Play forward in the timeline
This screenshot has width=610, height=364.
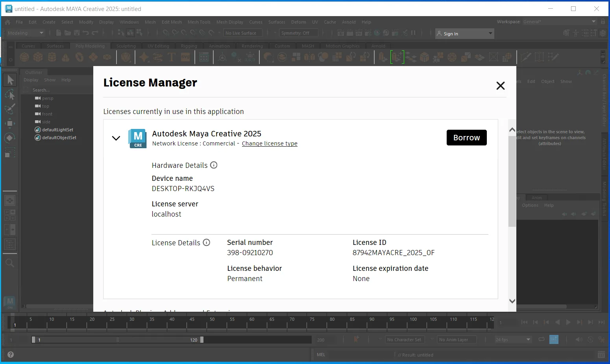tap(568, 322)
